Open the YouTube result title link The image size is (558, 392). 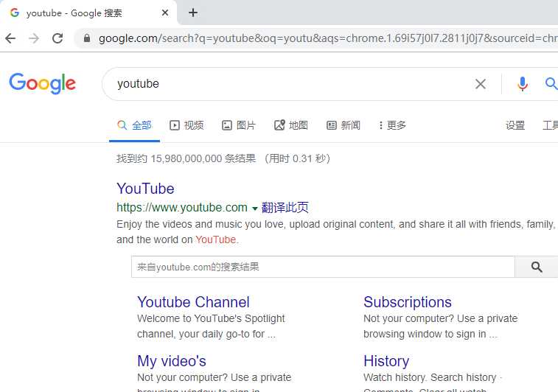(145, 189)
